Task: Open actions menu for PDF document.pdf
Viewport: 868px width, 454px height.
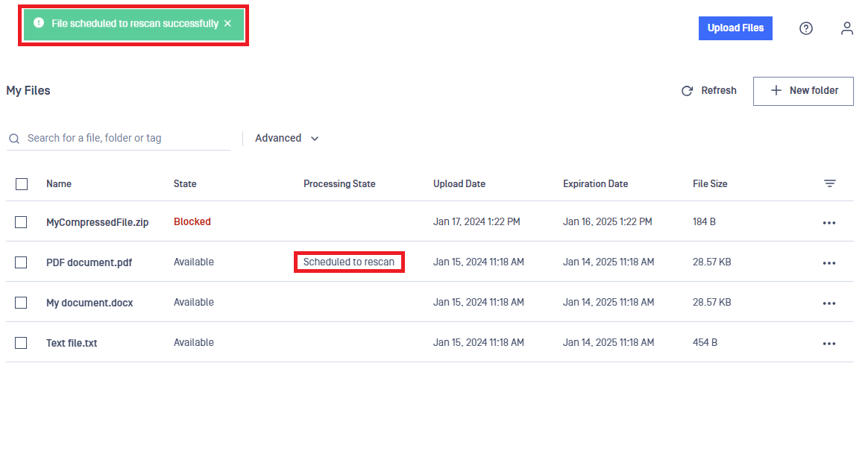Action: (828, 263)
